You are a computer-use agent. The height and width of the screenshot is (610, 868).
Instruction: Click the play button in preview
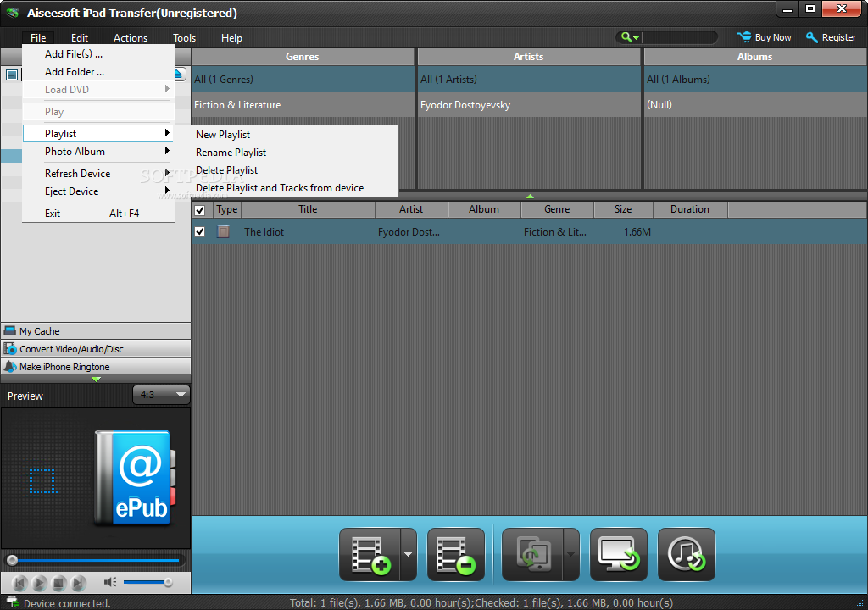39,582
